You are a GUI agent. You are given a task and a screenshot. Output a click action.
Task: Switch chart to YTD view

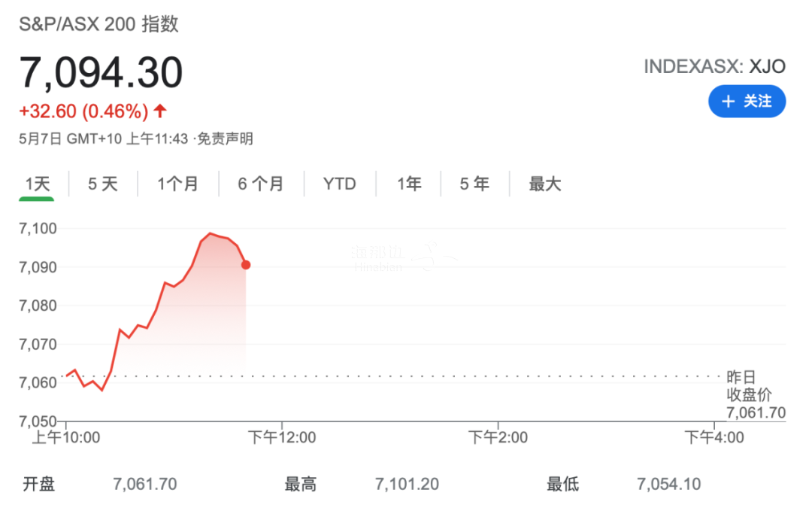[340, 184]
